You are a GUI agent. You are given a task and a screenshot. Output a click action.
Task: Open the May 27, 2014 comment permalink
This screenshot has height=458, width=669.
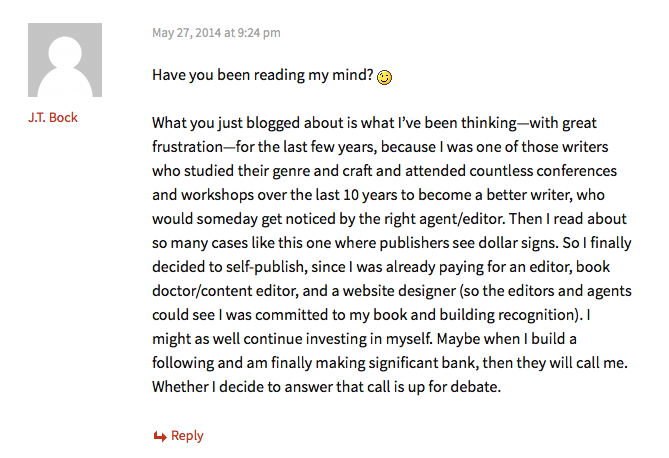click(x=216, y=32)
